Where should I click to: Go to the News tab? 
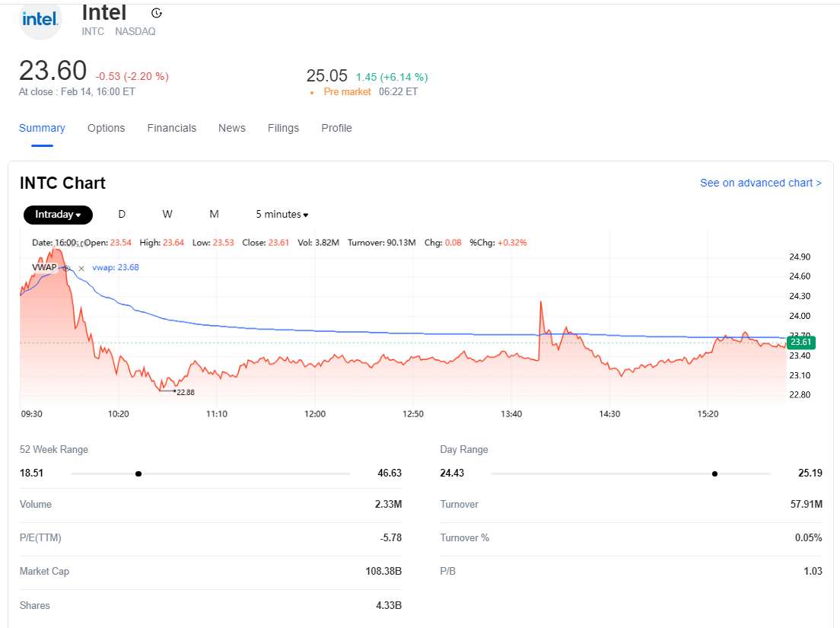tap(231, 128)
